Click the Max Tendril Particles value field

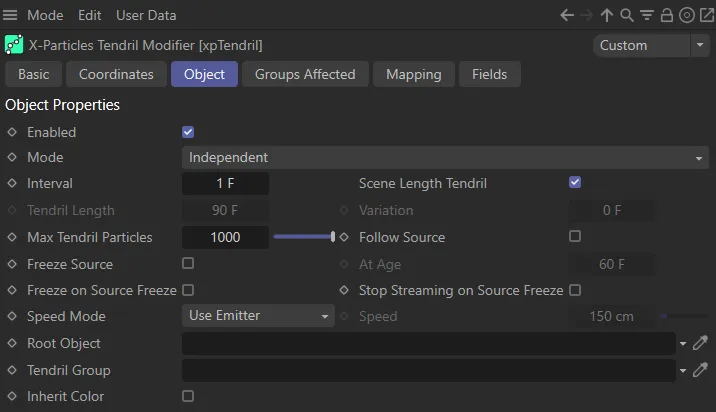225,237
